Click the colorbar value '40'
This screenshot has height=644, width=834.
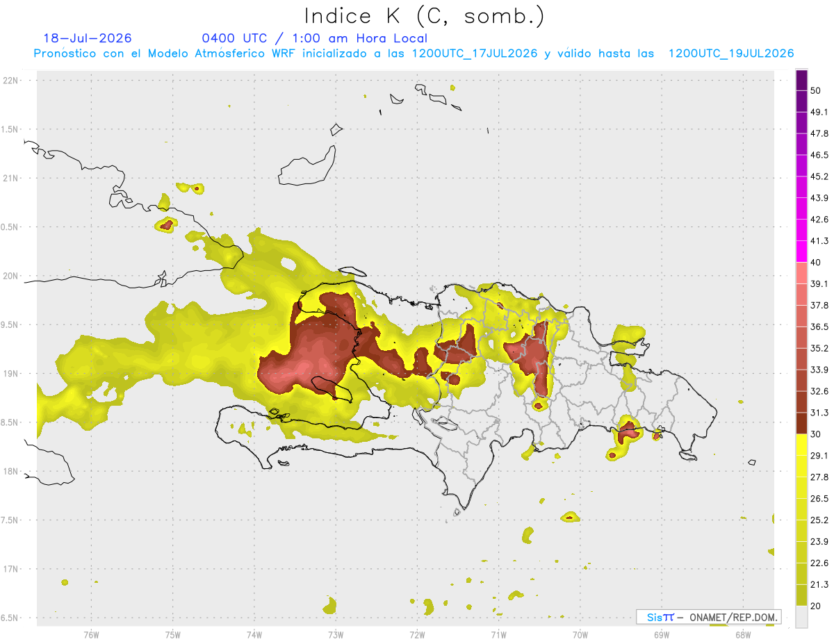pyautogui.click(x=816, y=263)
